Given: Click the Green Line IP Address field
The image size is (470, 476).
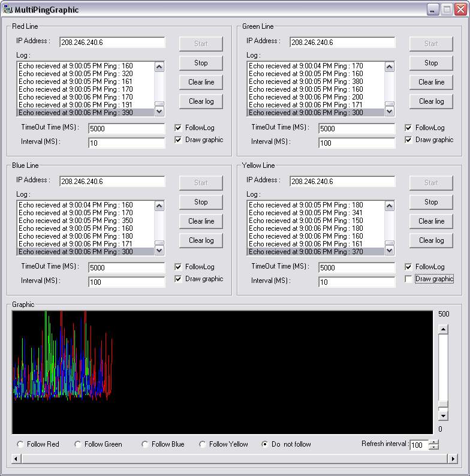Looking at the screenshot, I should (342, 43).
